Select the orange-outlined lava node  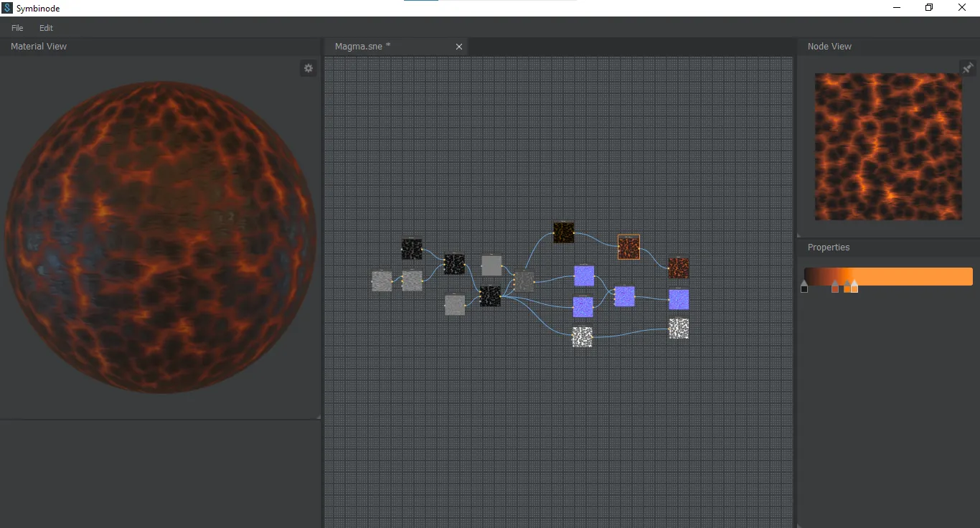tap(628, 247)
